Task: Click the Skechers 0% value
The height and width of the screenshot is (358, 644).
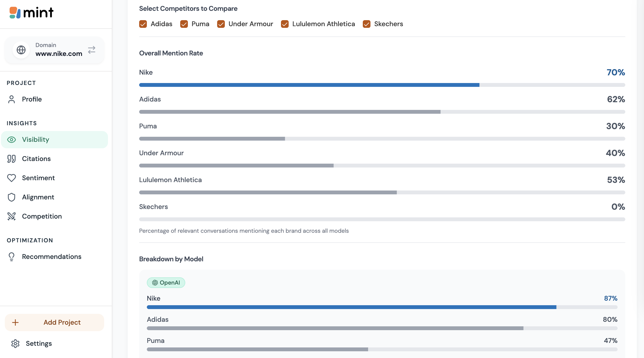Action: click(x=618, y=207)
